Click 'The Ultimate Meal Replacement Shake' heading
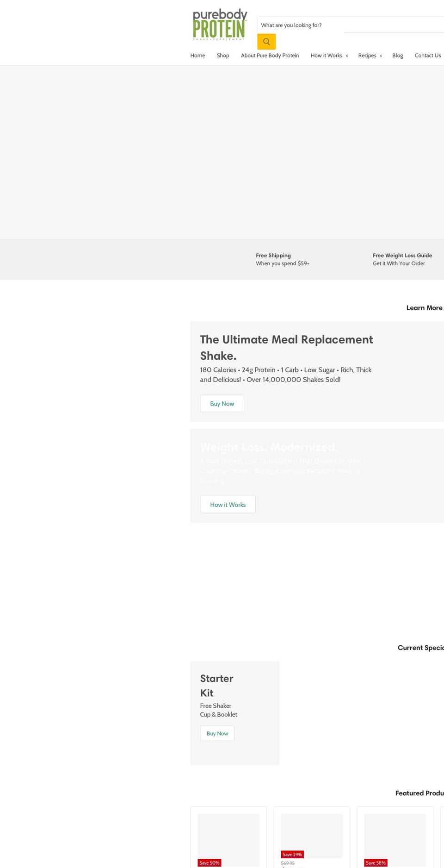 (286, 348)
